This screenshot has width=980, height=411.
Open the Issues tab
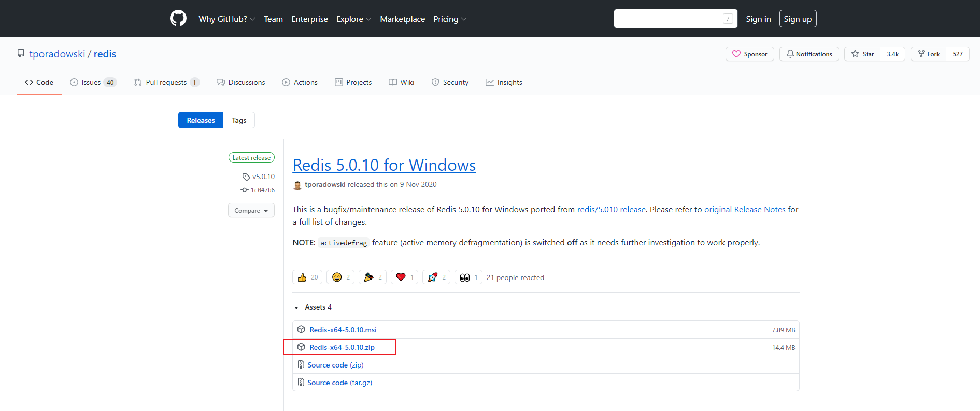(93, 82)
